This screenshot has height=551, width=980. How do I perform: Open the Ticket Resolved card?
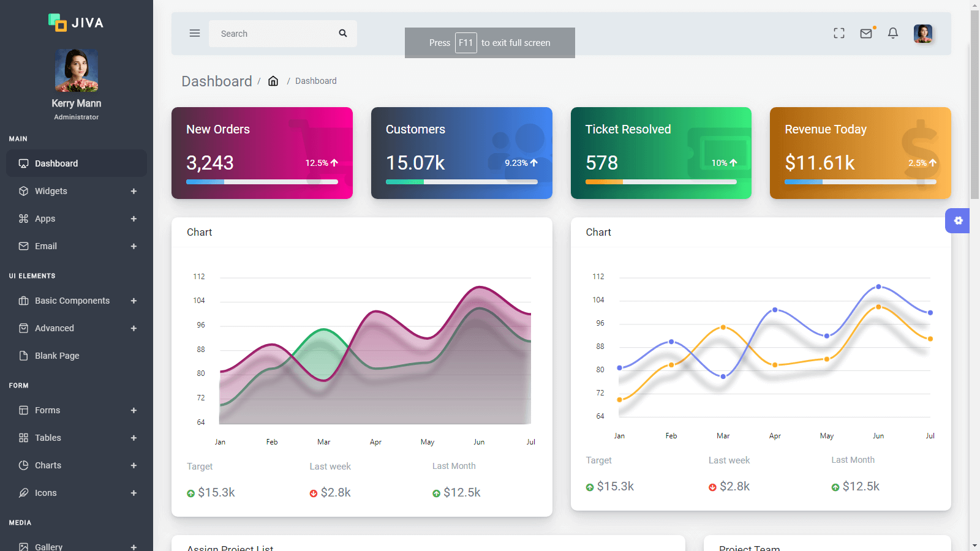point(661,153)
